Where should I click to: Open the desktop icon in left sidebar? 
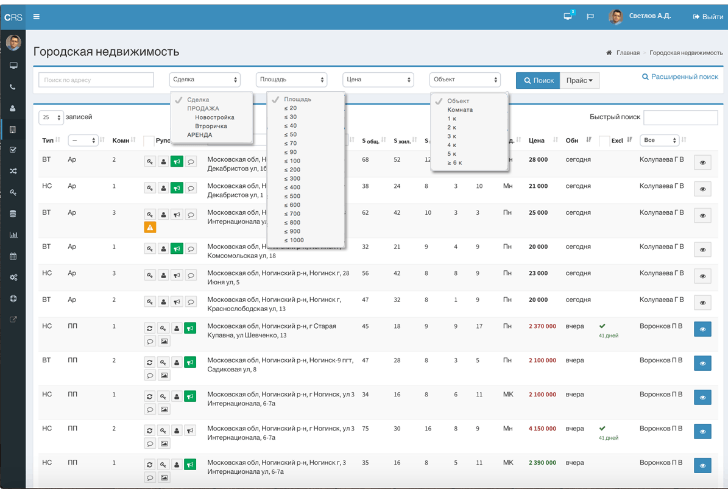click(x=13, y=65)
